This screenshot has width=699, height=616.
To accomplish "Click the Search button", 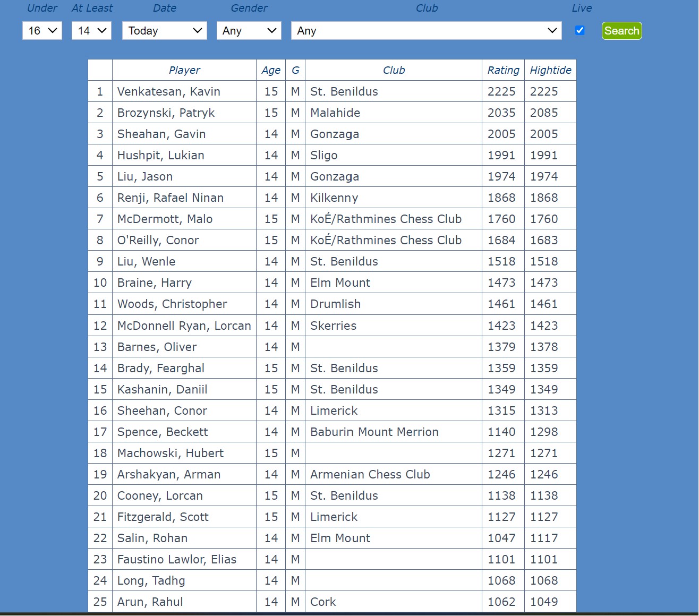I will (621, 31).
